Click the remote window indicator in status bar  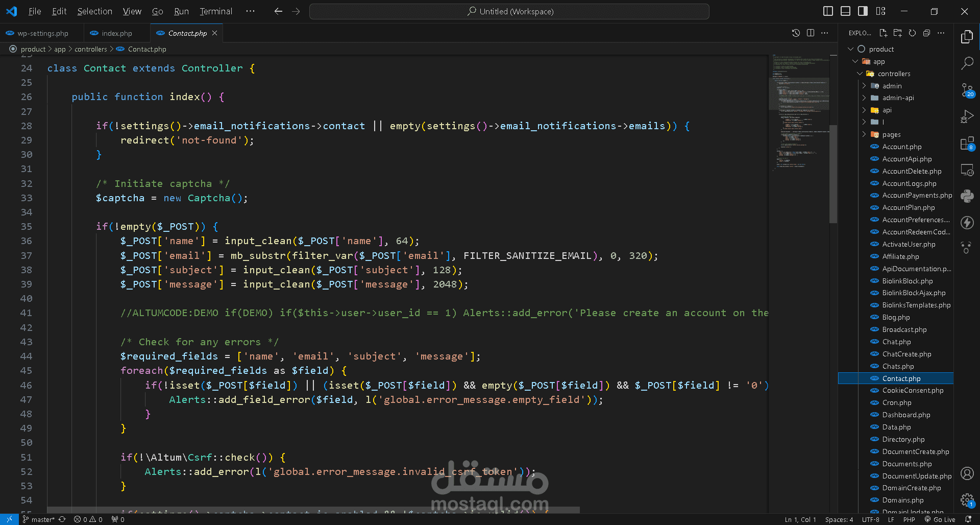coord(9,519)
